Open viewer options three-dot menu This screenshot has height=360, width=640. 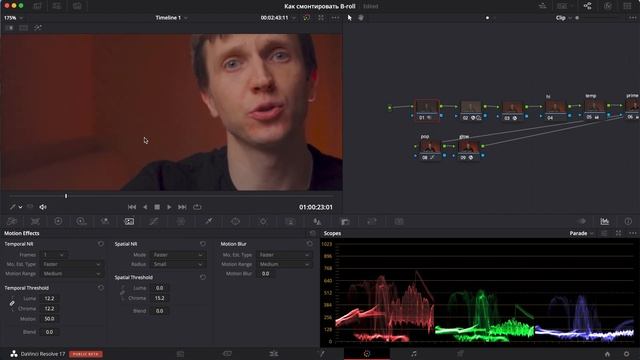pyautogui.click(x=335, y=18)
